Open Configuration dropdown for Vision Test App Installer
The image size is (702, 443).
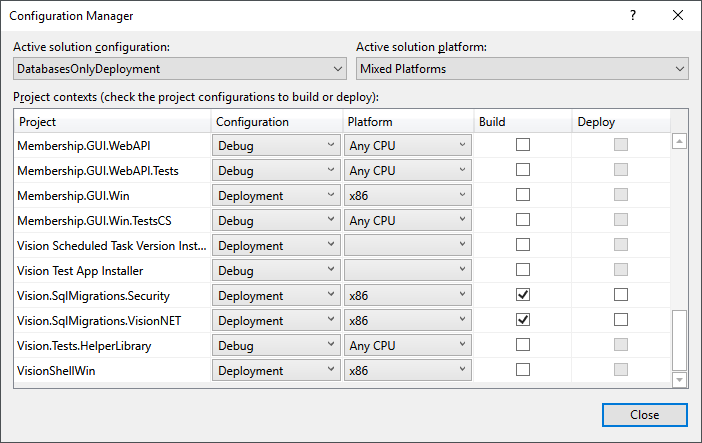pos(276,271)
